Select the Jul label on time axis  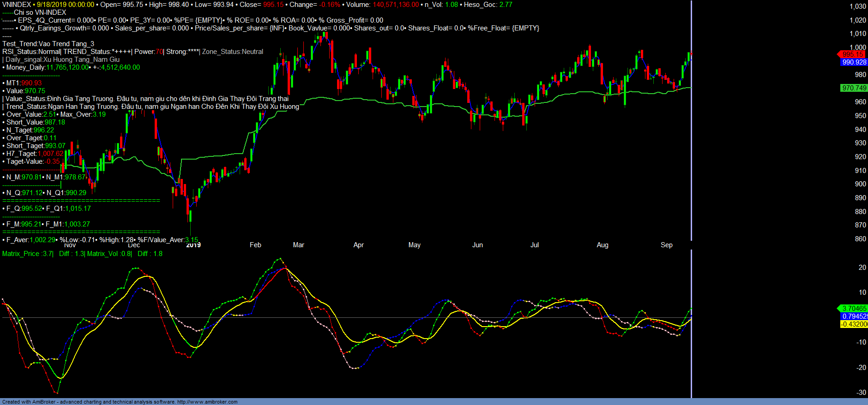point(534,245)
